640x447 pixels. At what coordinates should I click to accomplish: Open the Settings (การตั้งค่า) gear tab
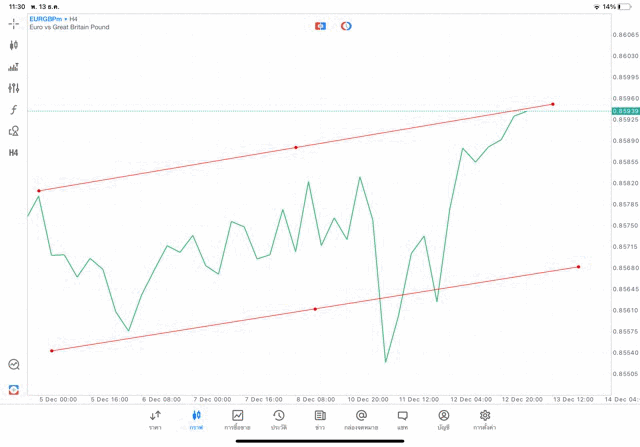click(485, 419)
